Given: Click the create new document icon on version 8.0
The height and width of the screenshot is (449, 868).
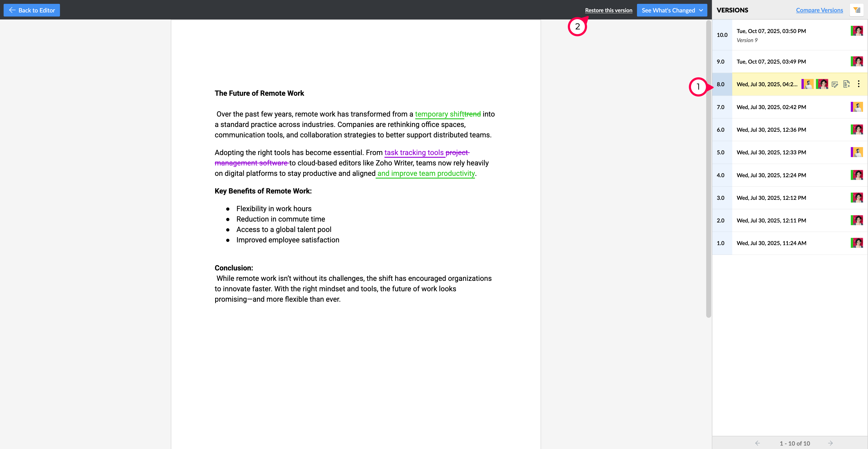Looking at the screenshot, I should [847, 84].
